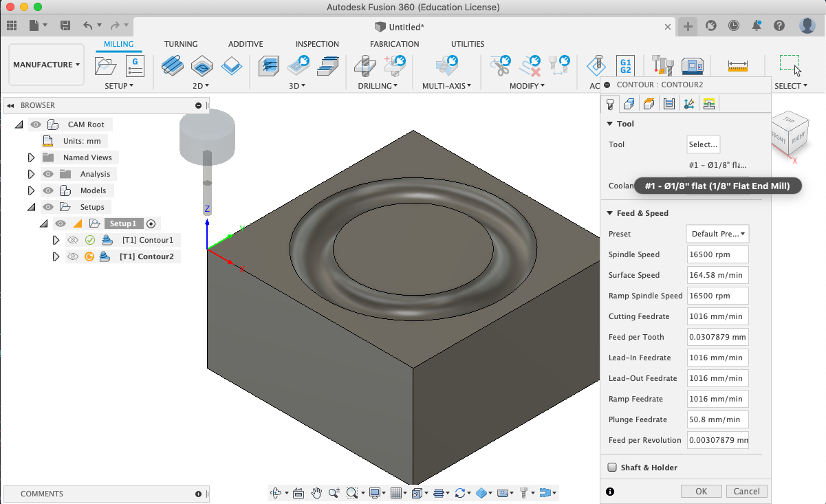The height and width of the screenshot is (504, 826).
Task: Click the Save disk icon
Action: click(65, 25)
